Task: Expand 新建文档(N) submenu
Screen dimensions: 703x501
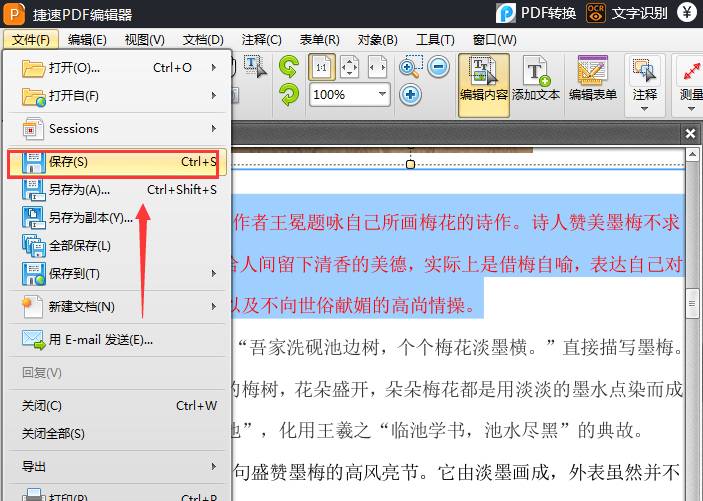Action: coord(117,307)
